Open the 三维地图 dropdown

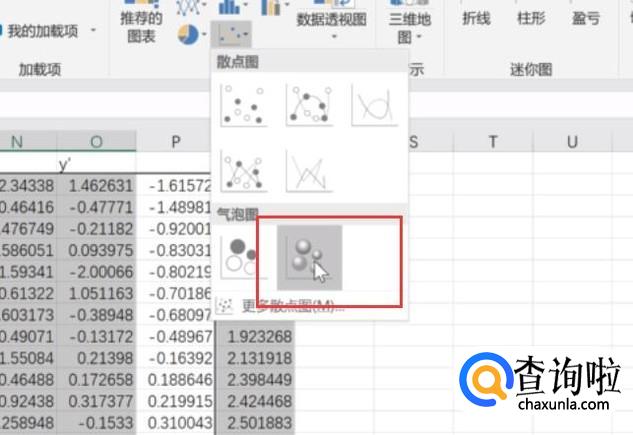pyautogui.click(x=408, y=28)
